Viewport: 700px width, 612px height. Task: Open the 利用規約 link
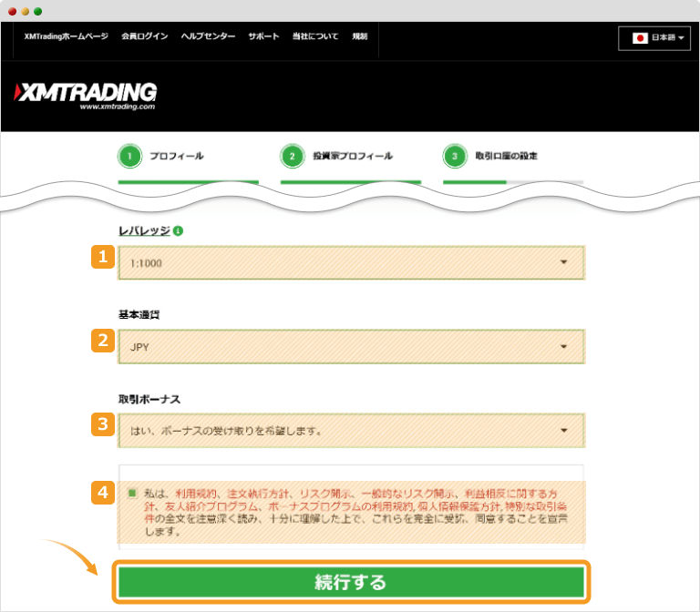[x=196, y=494]
